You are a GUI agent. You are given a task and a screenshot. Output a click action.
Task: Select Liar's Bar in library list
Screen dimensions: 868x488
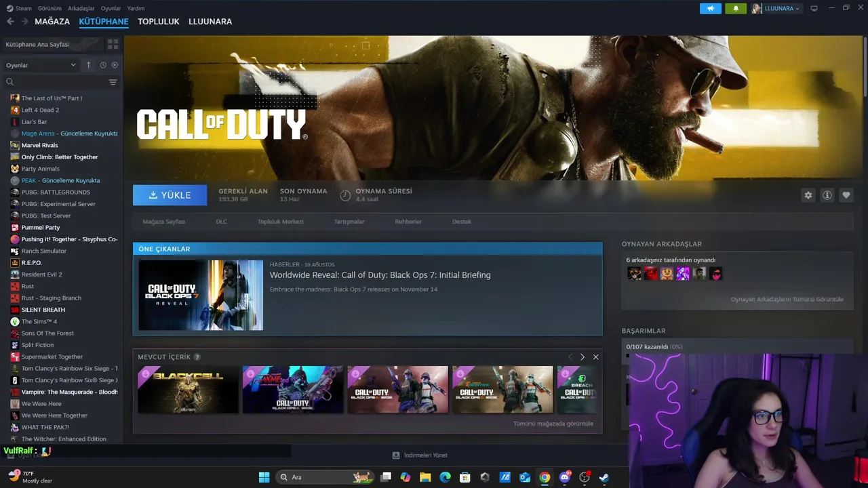(34, 121)
